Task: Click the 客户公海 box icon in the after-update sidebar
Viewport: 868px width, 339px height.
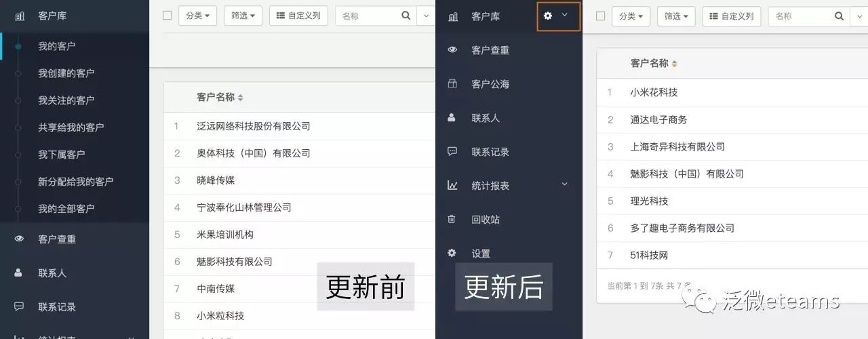Action: point(452,83)
